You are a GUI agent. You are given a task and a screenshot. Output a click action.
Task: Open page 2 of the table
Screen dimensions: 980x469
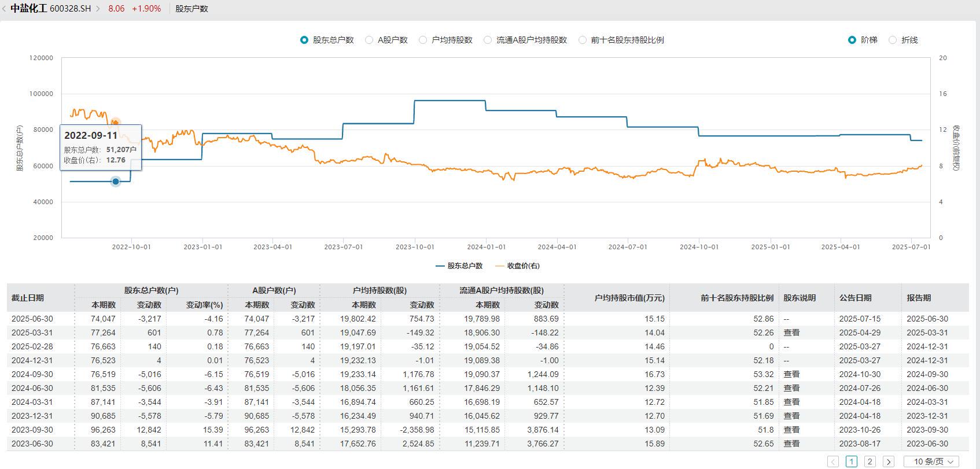870,461
